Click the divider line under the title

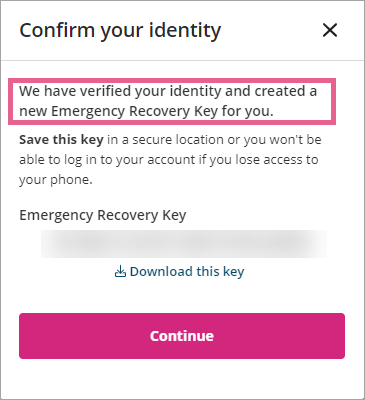click(x=182, y=60)
